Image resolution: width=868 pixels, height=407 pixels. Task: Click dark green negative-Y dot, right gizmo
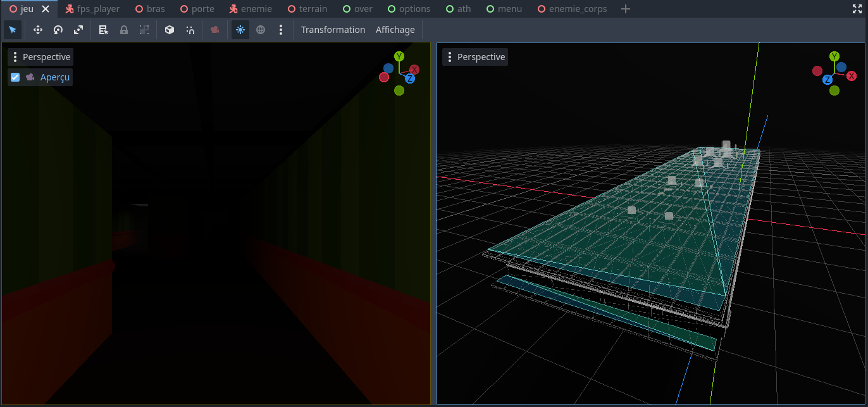coord(834,91)
